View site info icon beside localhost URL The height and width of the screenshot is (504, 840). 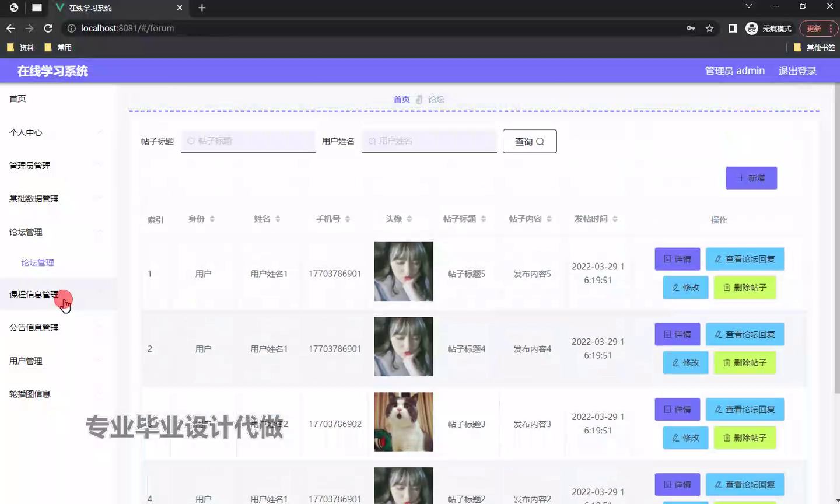[71, 28]
